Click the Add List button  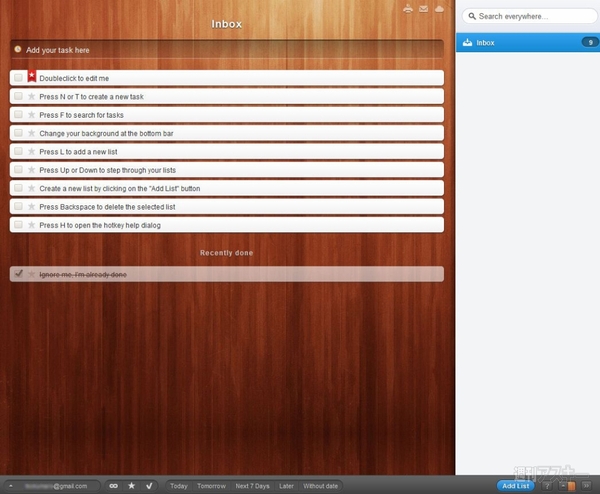515,486
